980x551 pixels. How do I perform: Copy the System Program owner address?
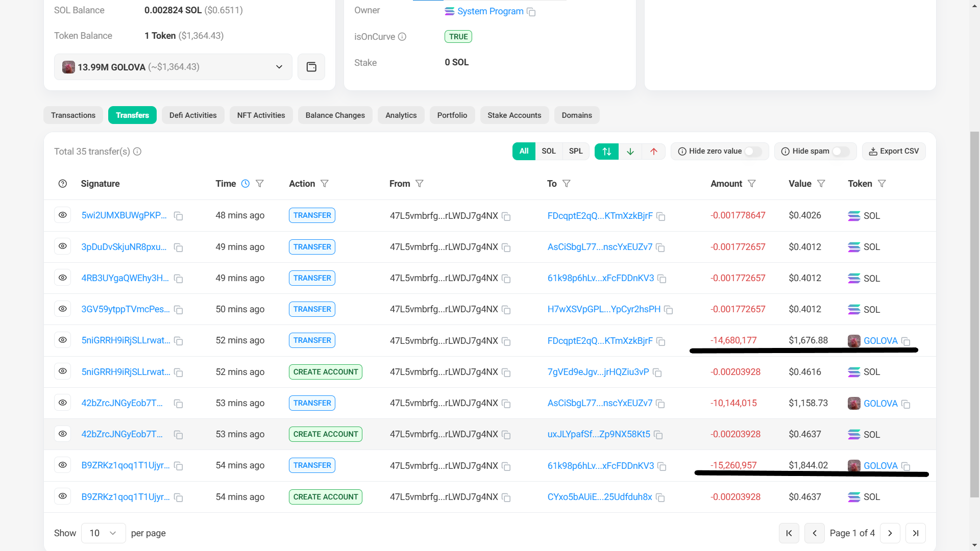click(531, 12)
